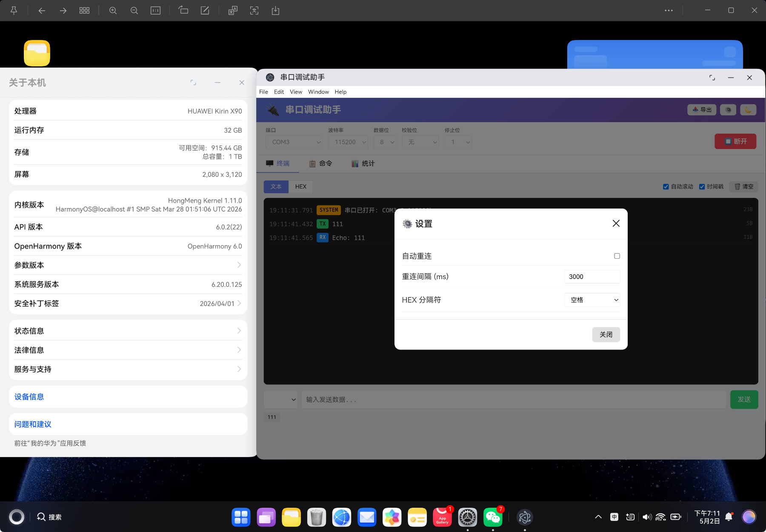Switch theme with the moon icon

(x=748, y=110)
